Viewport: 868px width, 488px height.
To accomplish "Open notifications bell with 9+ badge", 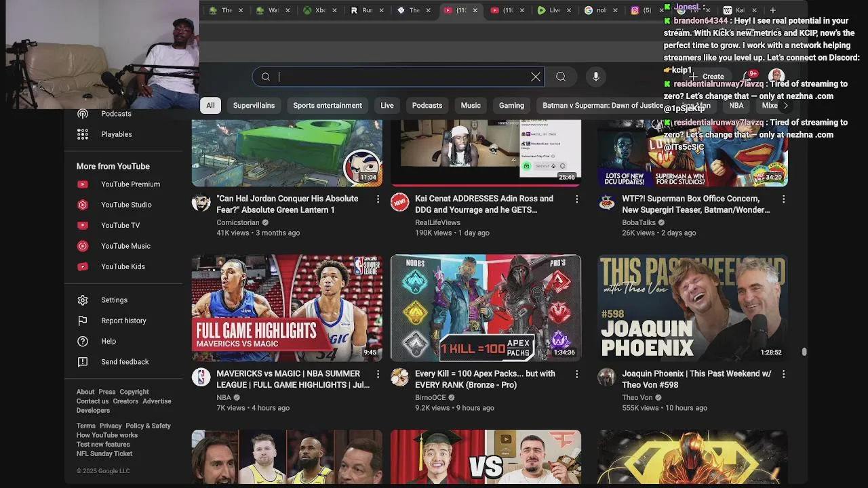I will 749,77.
